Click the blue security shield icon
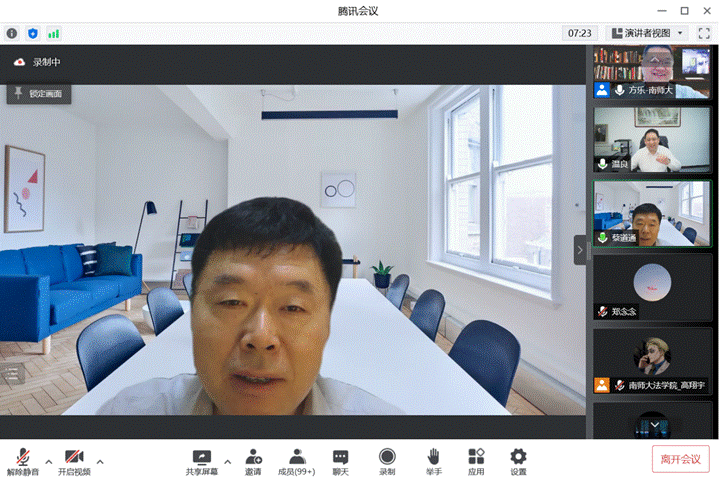This screenshot has height=478, width=719. pyautogui.click(x=33, y=33)
